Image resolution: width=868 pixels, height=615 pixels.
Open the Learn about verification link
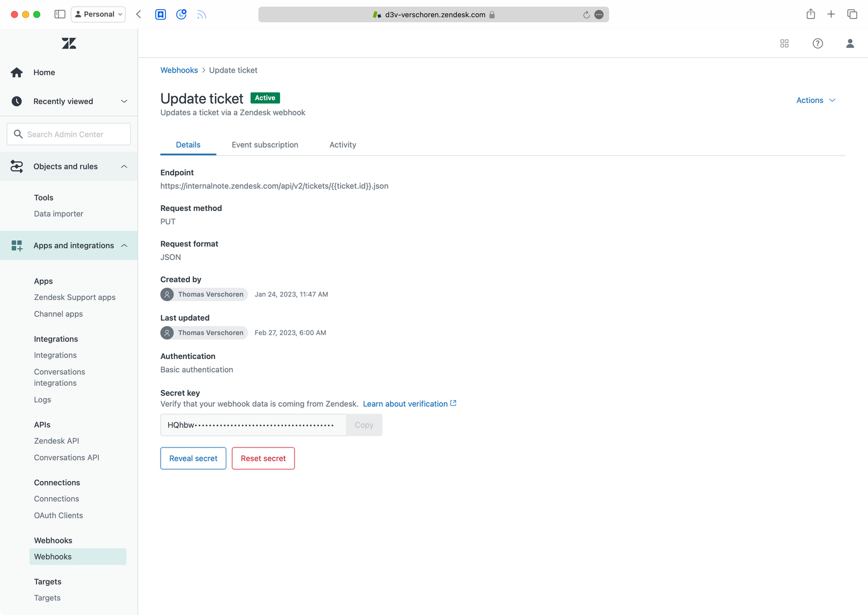pyautogui.click(x=406, y=403)
